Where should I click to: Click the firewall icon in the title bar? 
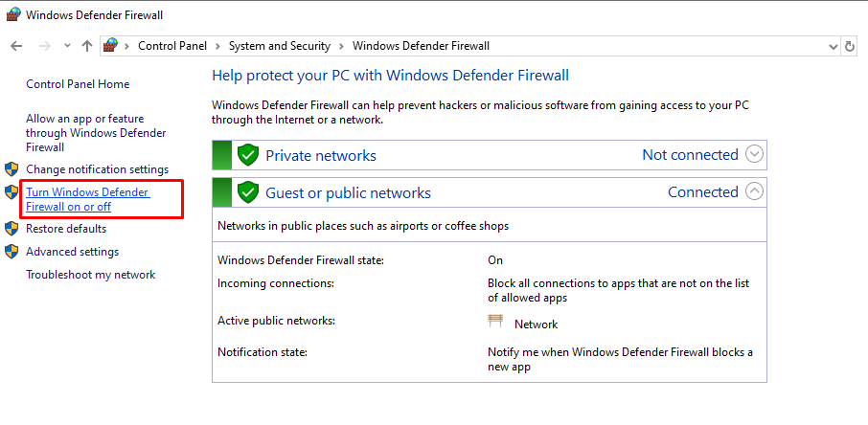[13, 15]
